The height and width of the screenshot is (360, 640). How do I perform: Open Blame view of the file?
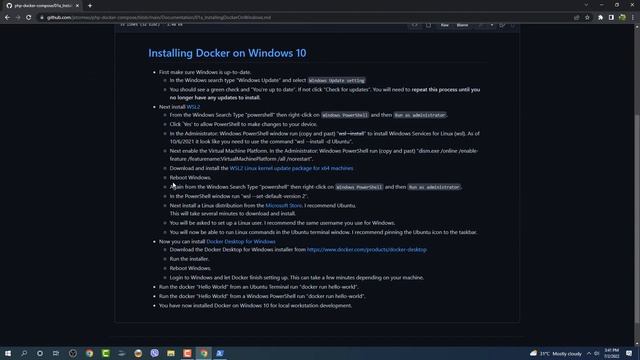pos(462,25)
